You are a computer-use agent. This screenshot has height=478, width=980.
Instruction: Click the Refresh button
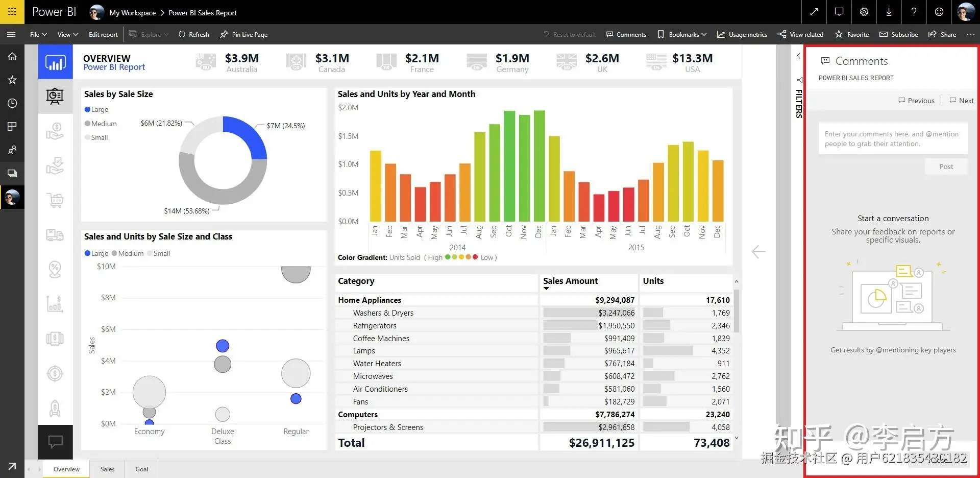193,34
